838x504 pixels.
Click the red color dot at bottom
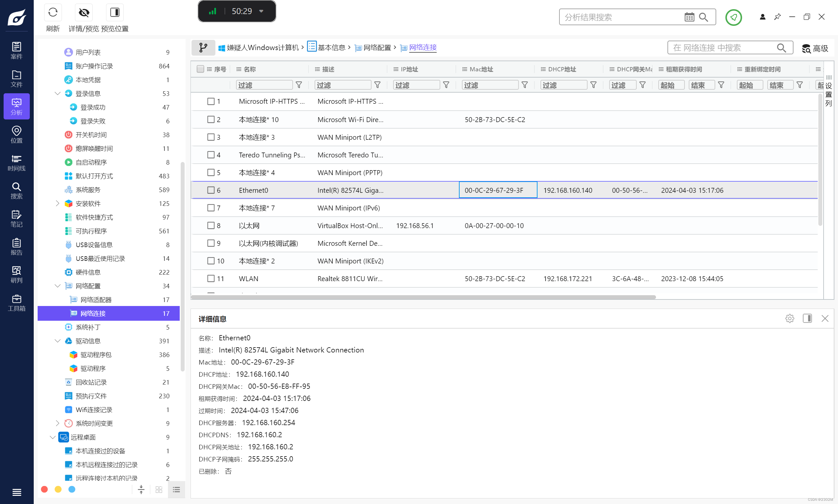44,489
